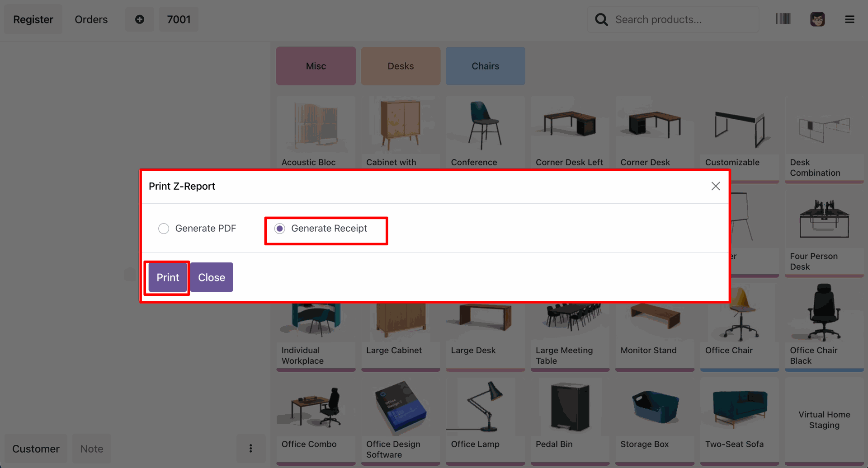
Task: Click the barcode scanner icon
Action: pos(783,19)
